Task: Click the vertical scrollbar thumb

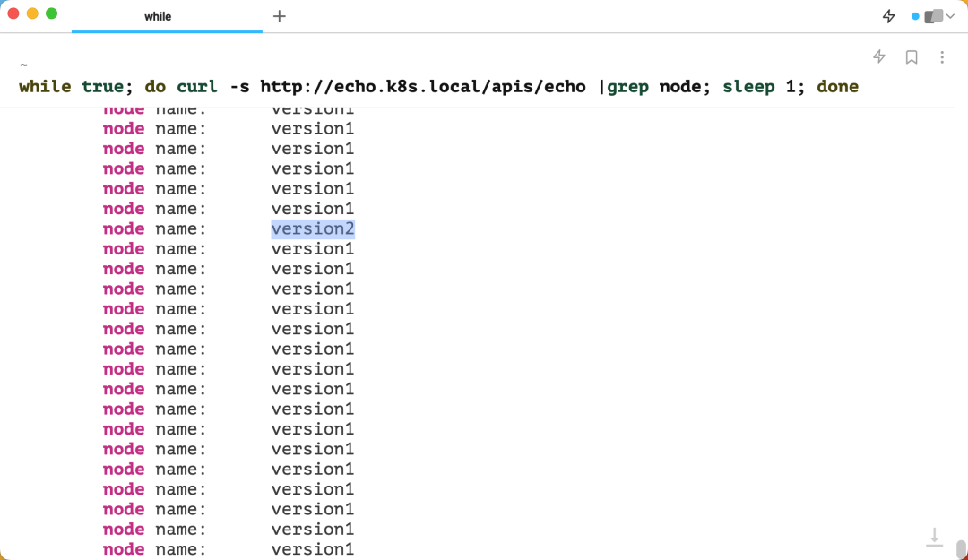Action: click(961, 549)
